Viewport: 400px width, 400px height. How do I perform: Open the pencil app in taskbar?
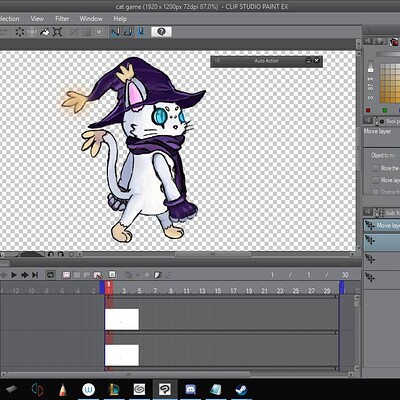tap(62, 389)
